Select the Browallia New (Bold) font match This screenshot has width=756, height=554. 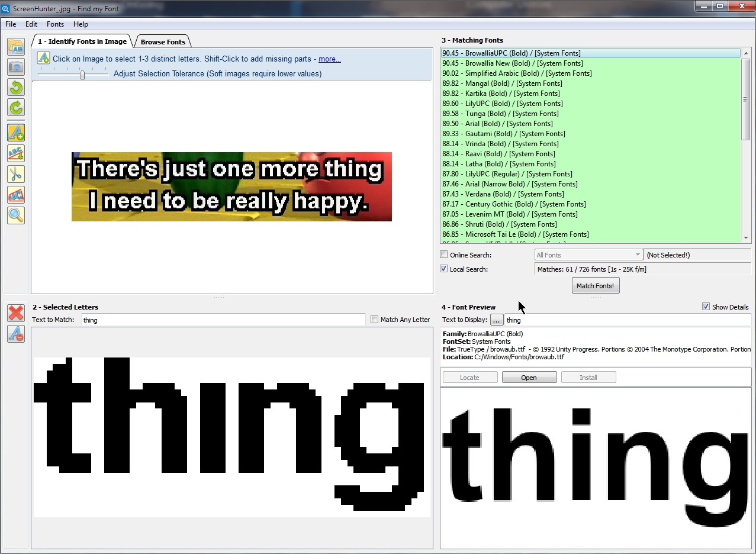pyautogui.click(x=591, y=63)
